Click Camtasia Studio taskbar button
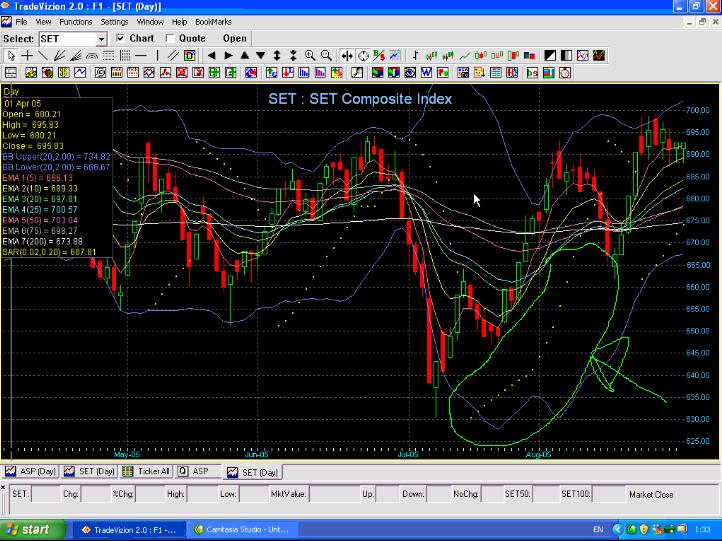722x541 pixels. [243, 530]
